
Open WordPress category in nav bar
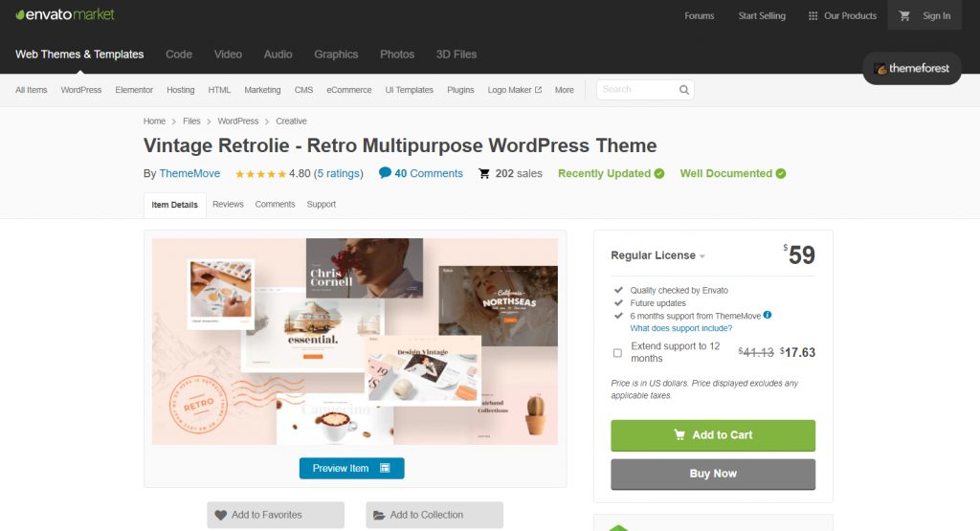click(81, 90)
